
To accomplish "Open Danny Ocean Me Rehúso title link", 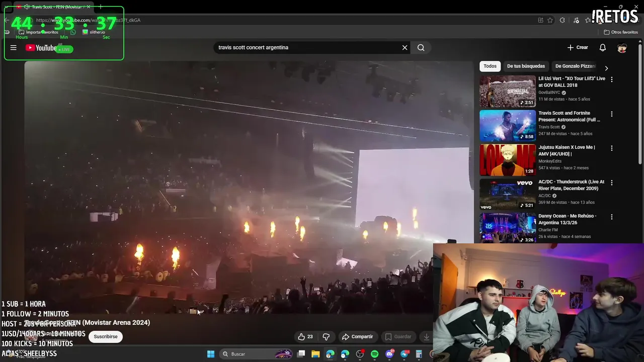I will pos(568,219).
